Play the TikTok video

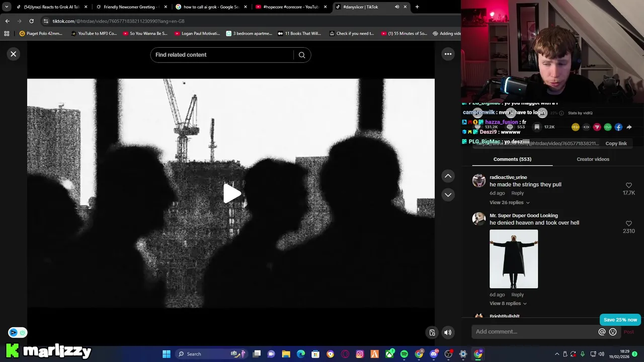[x=231, y=194]
